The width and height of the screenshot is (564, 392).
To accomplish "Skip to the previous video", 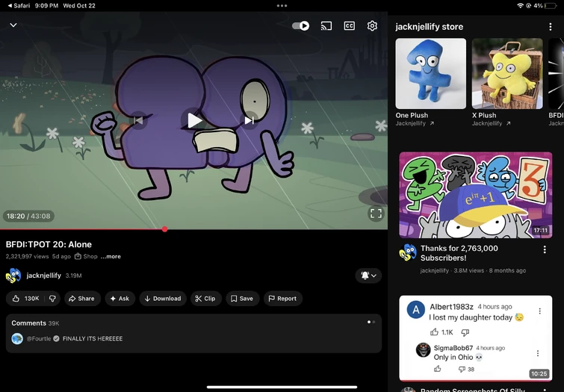I will tap(138, 120).
